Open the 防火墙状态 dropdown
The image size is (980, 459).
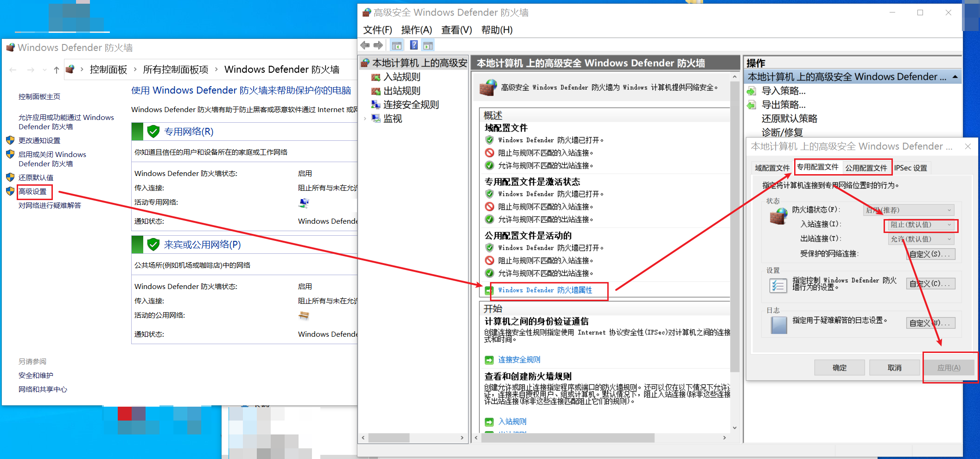[x=909, y=210]
